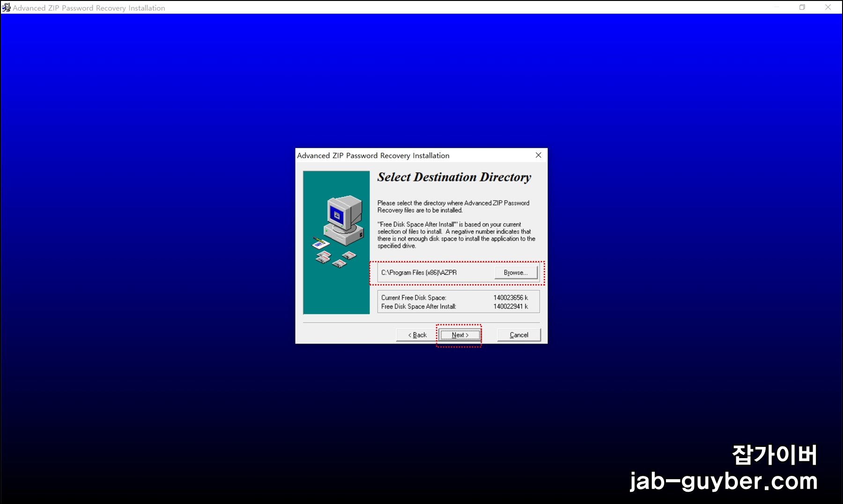
Task: Restore the outer installer window
Action: tap(802, 7)
